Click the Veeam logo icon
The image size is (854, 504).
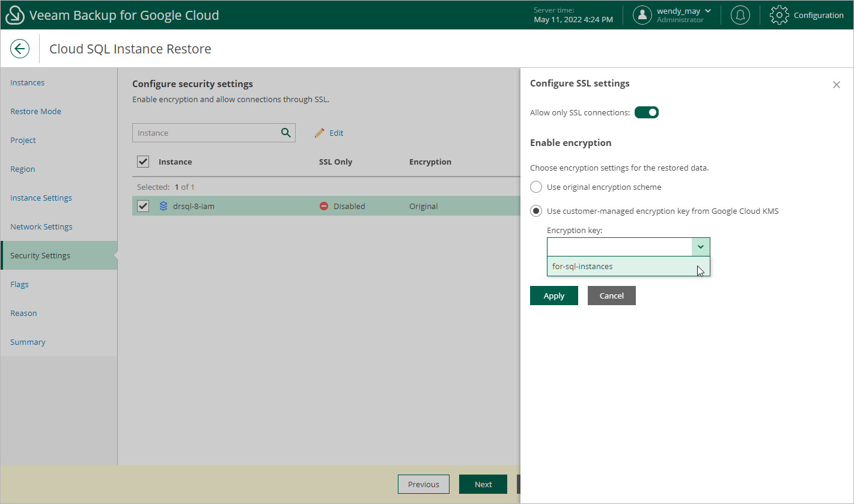15,15
